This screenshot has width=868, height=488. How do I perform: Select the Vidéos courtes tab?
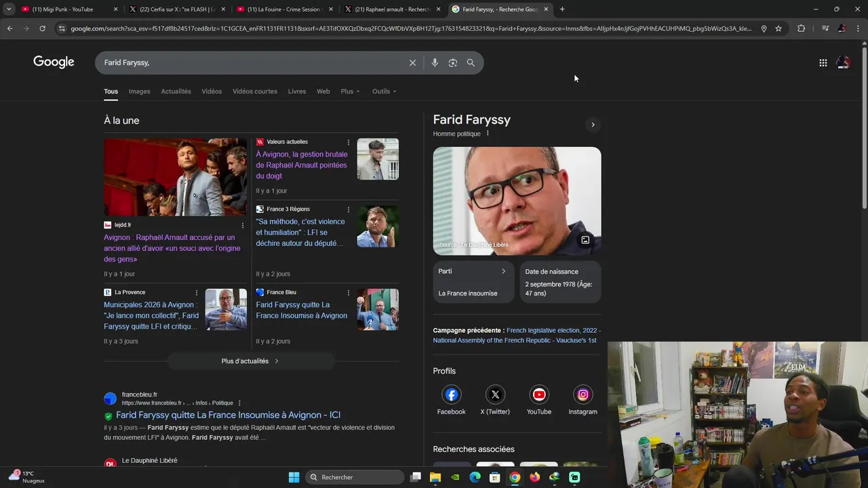tap(255, 91)
